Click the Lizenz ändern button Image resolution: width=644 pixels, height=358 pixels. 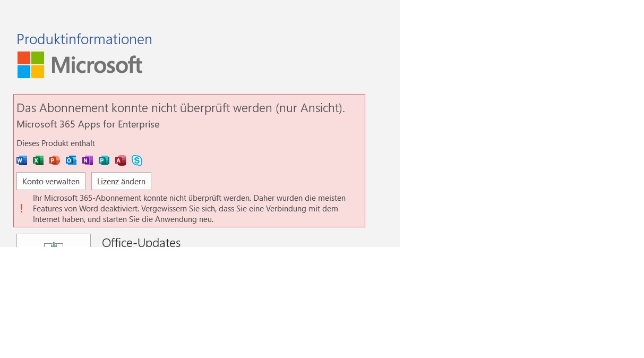click(121, 181)
